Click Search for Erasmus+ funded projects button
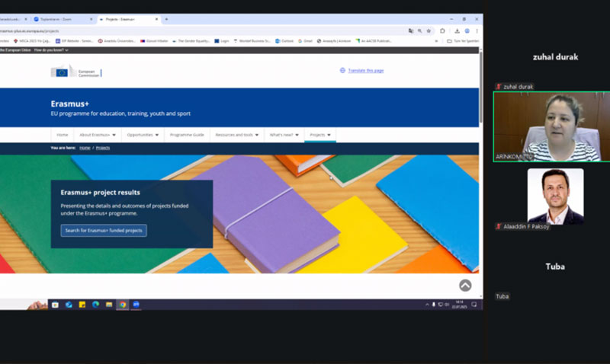Screen dimensions: 610x364 [x=104, y=231]
